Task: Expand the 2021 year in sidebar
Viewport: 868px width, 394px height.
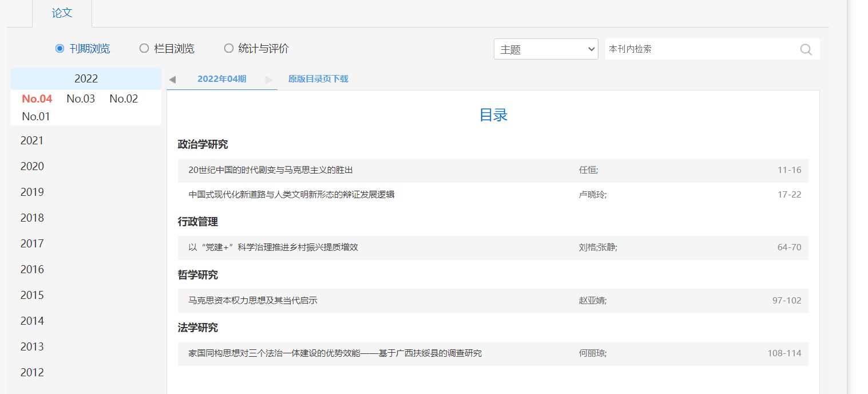Action: coord(32,141)
